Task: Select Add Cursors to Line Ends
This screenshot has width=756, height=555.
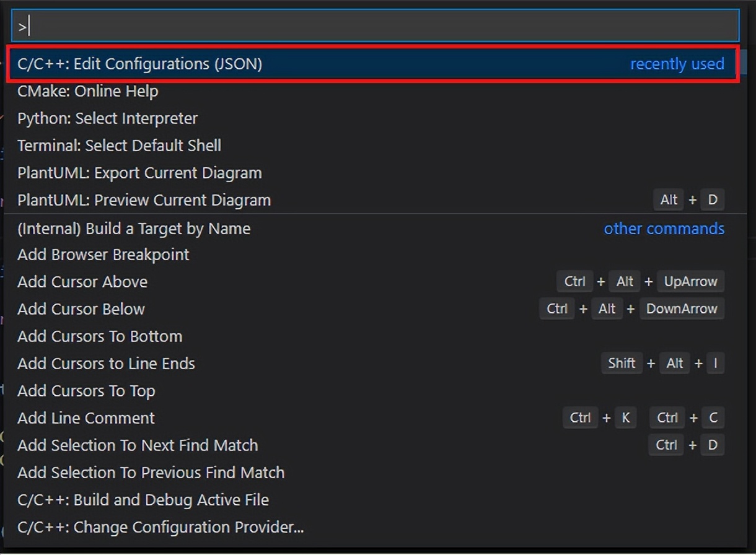Action: 106,364
